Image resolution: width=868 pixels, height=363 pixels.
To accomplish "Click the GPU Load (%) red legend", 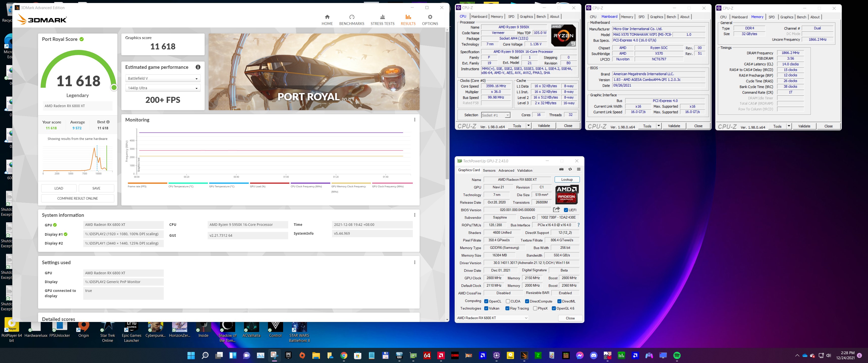I will coord(269,185).
